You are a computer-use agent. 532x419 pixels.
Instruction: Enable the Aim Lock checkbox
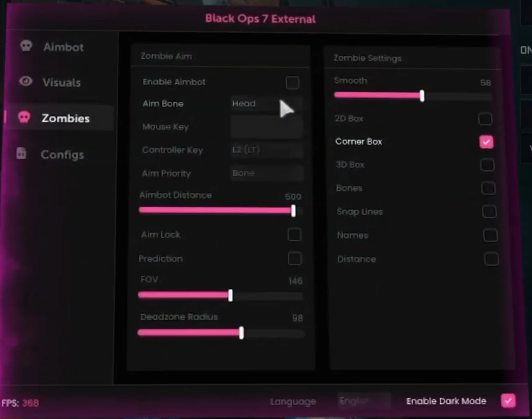point(294,234)
